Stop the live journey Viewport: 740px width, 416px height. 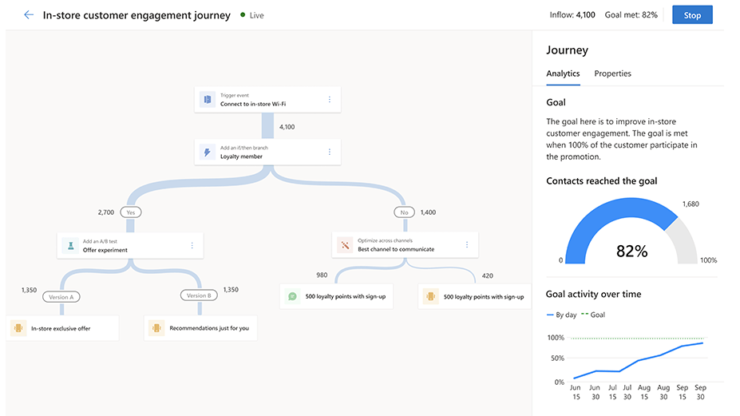[692, 15]
